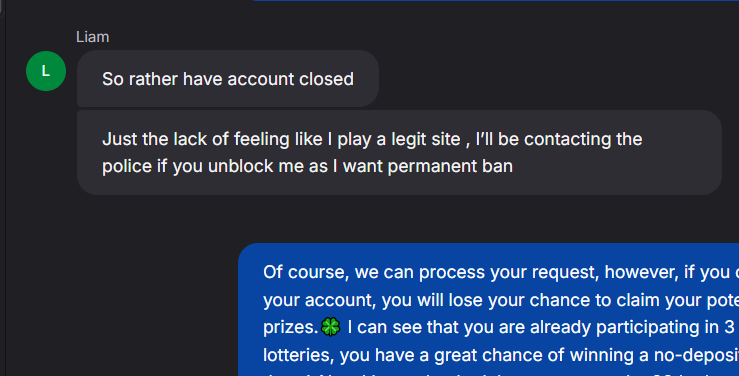
Task: Click the "permanent ban" text
Action: click(x=450, y=166)
